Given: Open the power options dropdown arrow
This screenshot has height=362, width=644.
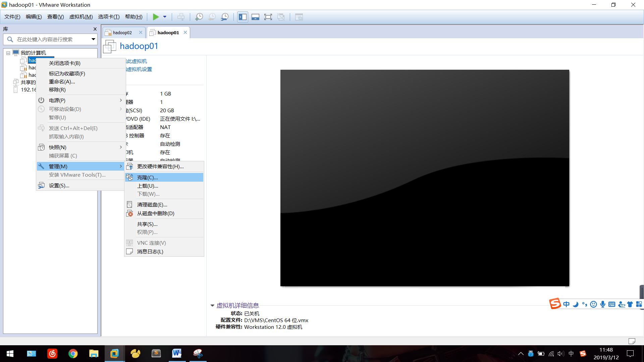Looking at the screenshot, I should click(x=165, y=17).
